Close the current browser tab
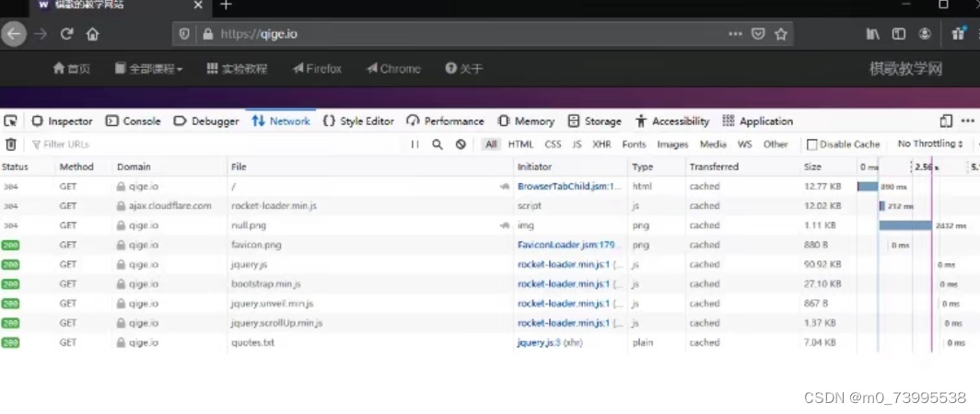 198,5
